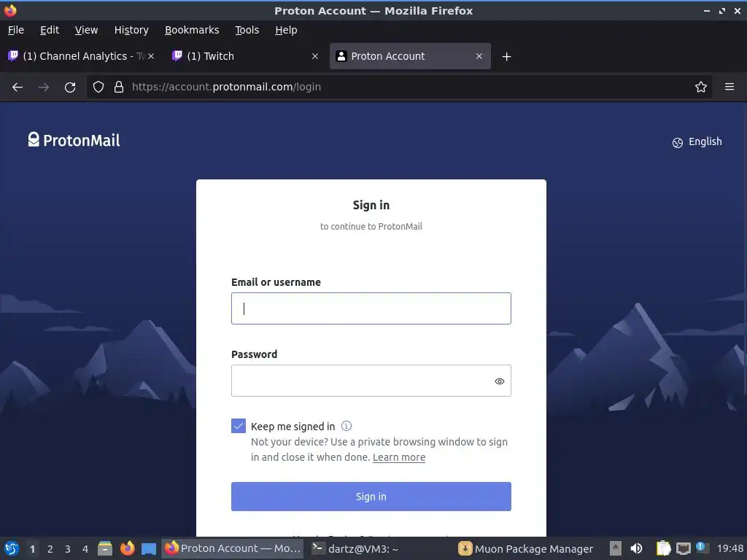Viewport: 747px width, 560px height.
Task: Open the English language selector
Action: [x=697, y=142]
